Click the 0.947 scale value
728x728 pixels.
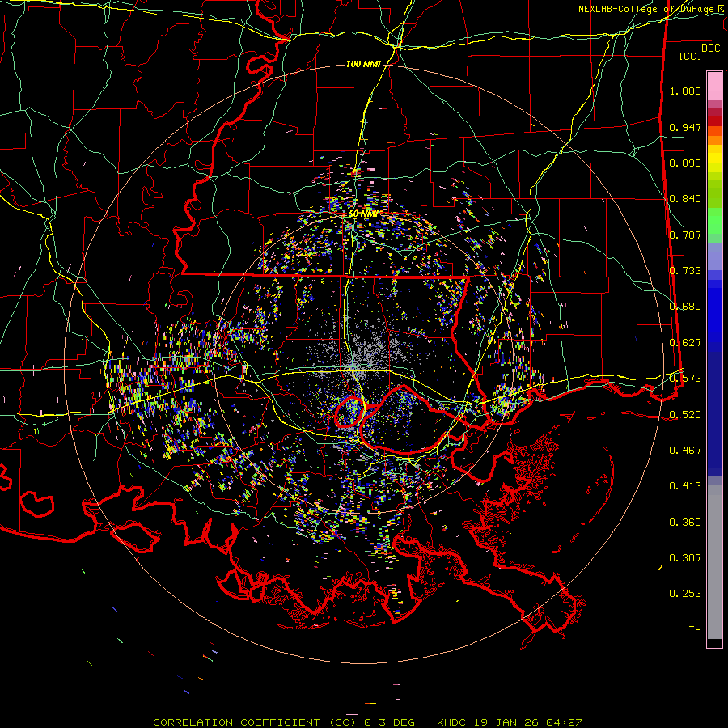(x=685, y=127)
